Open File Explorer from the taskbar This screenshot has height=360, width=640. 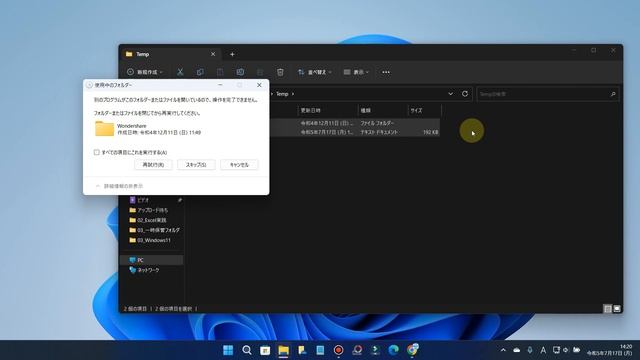pyautogui.click(x=283, y=350)
